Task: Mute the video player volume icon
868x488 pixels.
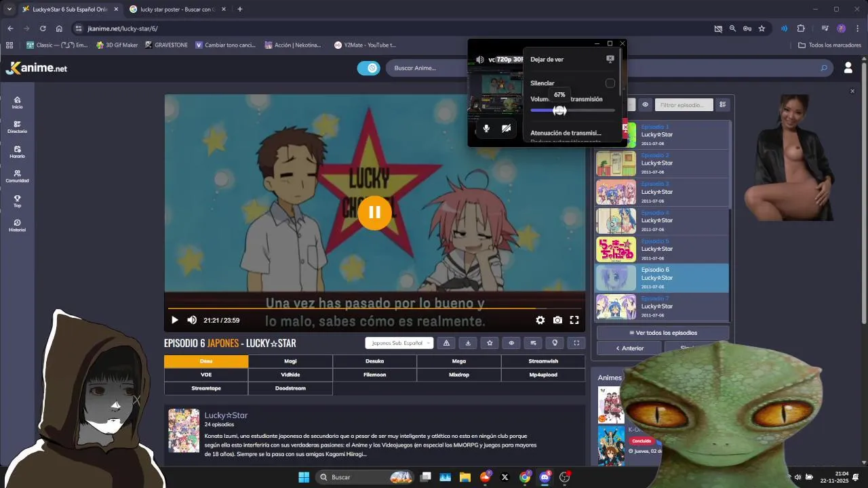Action: coord(192,320)
